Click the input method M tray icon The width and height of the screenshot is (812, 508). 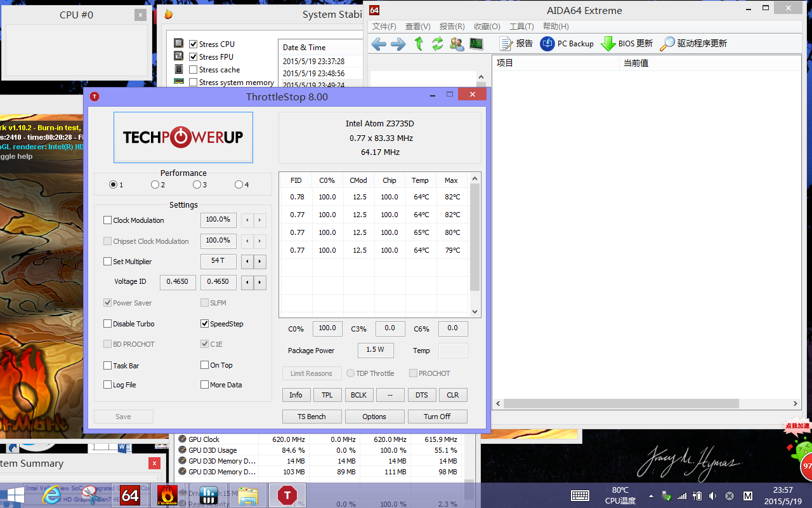pos(748,495)
